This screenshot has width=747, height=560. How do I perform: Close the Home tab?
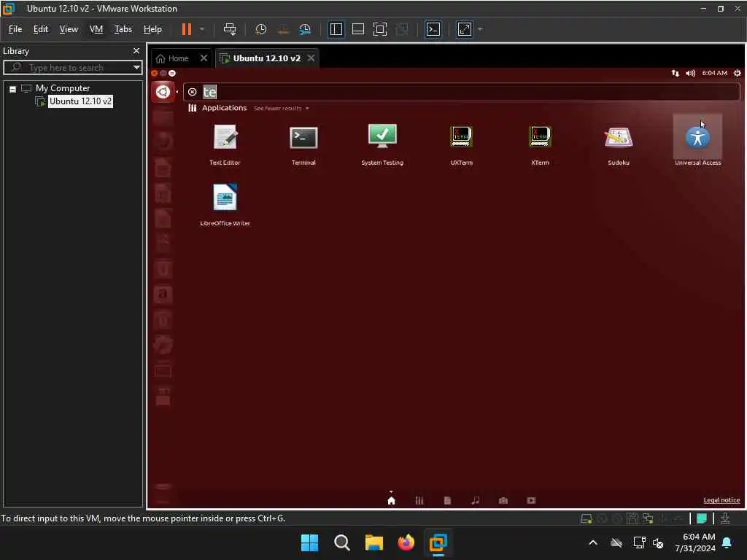pyautogui.click(x=204, y=58)
